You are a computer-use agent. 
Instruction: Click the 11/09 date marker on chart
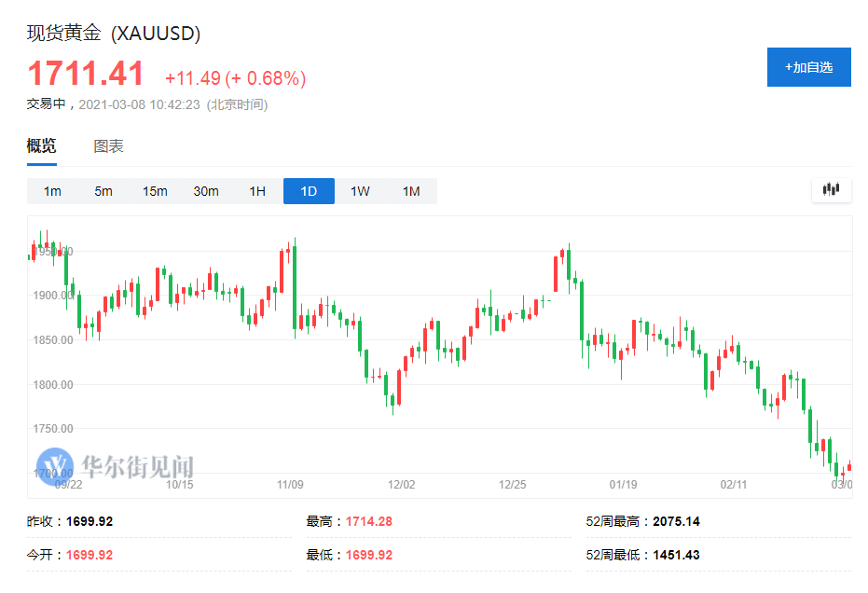[x=291, y=485]
